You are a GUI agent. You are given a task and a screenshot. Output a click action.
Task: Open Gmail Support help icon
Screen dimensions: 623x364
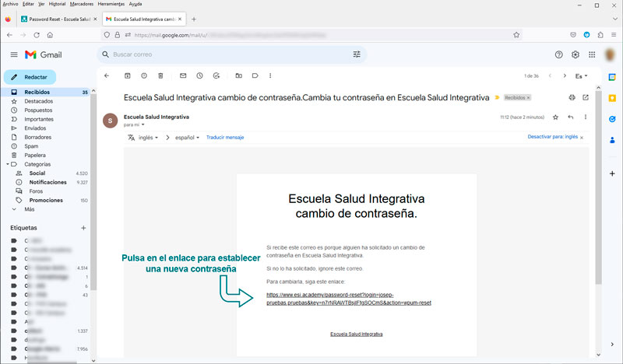pyautogui.click(x=558, y=54)
